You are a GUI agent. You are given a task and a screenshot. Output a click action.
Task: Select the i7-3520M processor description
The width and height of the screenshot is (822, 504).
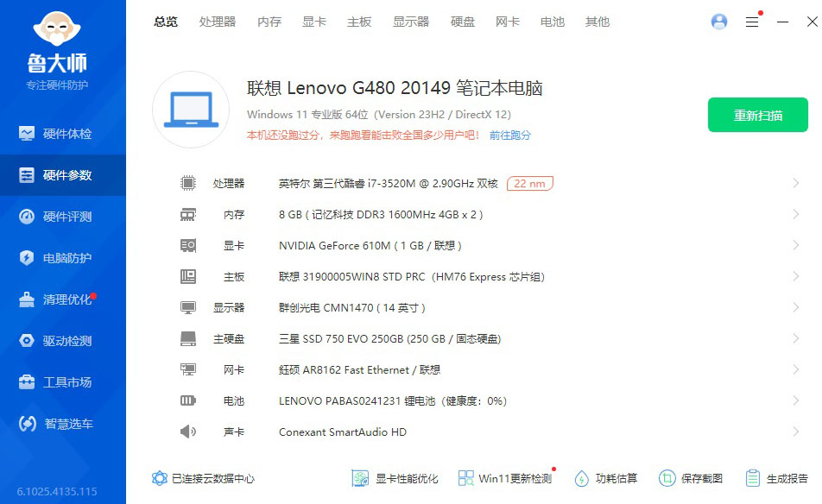tap(389, 183)
